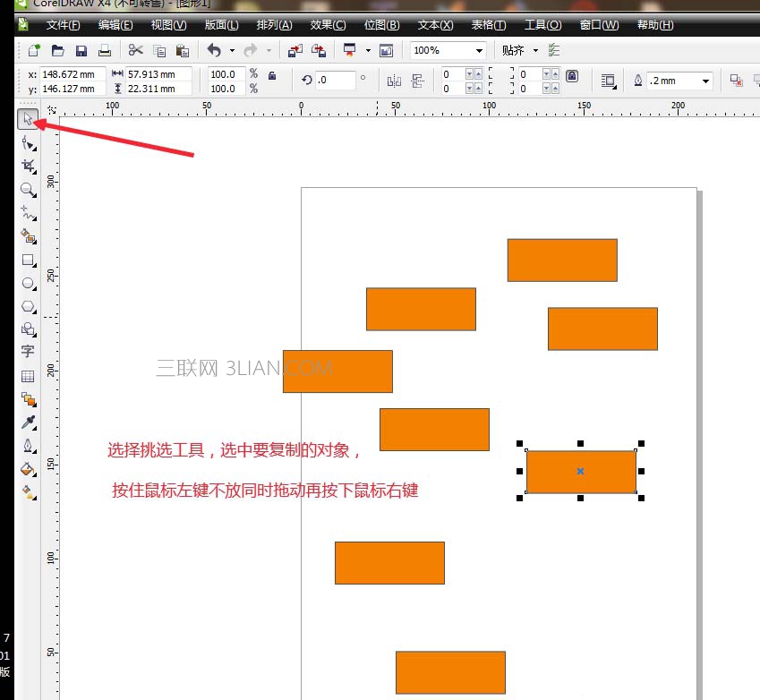Choose the Crop tool
Image resolution: width=760 pixels, height=700 pixels.
tap(29, 166)
